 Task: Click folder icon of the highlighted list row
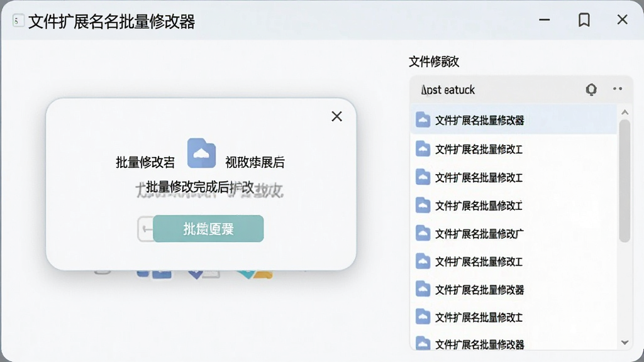click(x=423, y=120)
